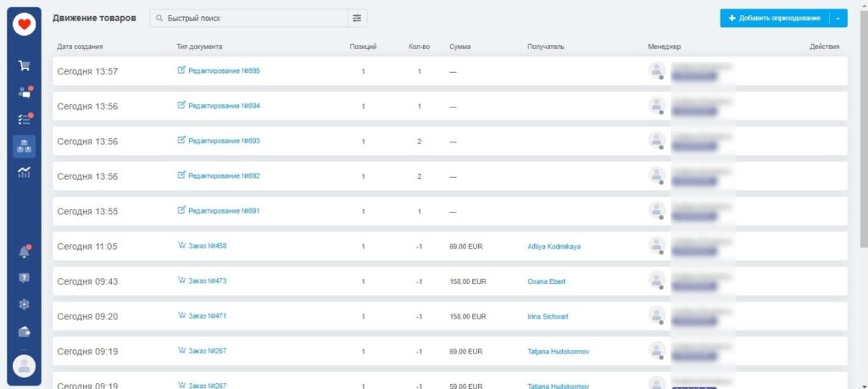
Task: Click the Позиций column header
Action: coord(363,47)
